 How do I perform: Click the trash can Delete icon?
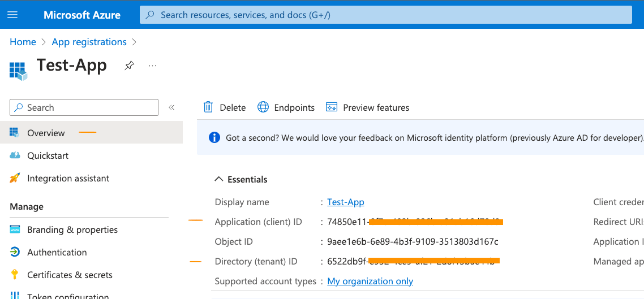[x=208, y=107]
